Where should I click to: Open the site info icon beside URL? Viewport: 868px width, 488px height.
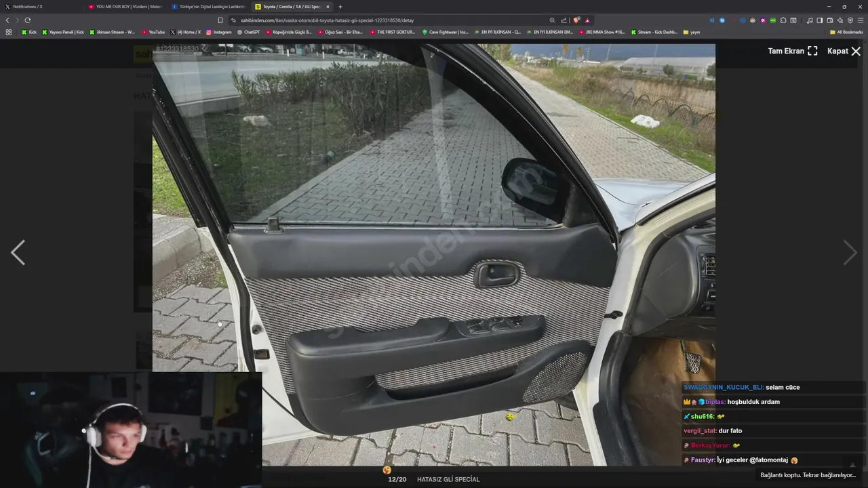click(233, 20)
